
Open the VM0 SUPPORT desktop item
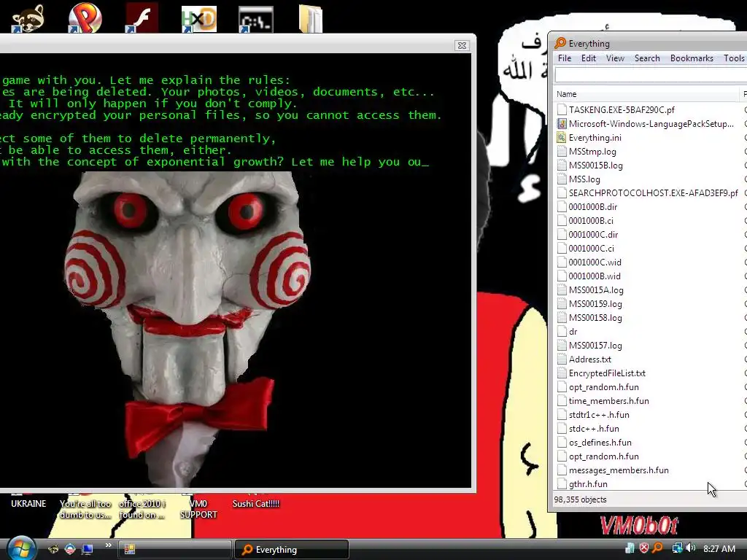(198, 508)
